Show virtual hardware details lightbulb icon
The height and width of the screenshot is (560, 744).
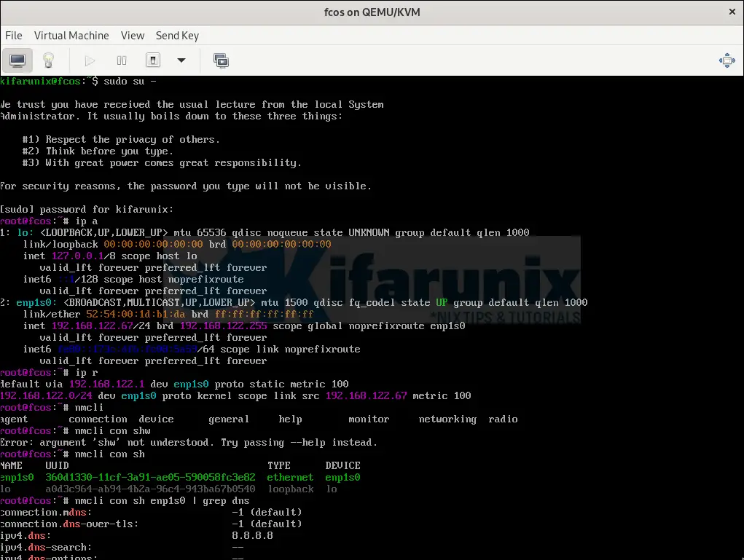coord(48,60)
